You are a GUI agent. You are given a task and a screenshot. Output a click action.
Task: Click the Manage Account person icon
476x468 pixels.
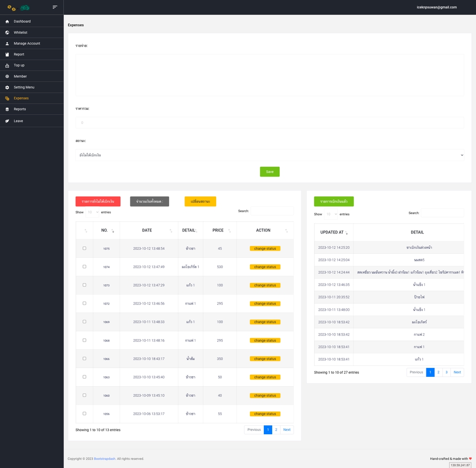point(7,43)
